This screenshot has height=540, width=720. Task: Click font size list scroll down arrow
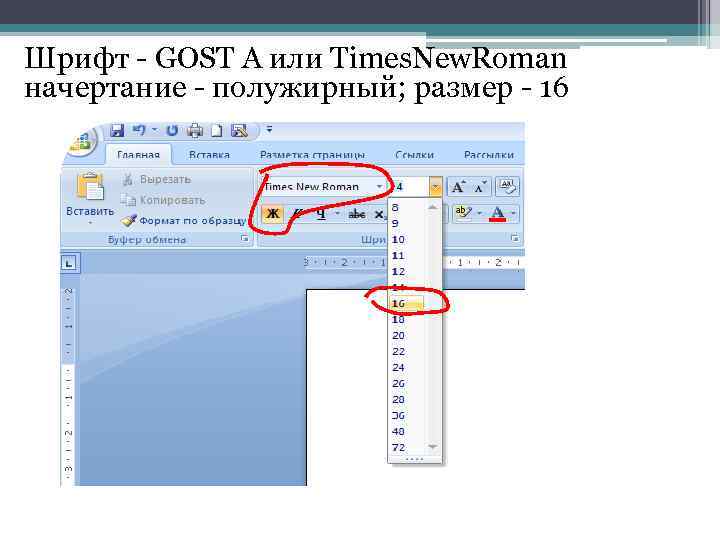[433, 447]
